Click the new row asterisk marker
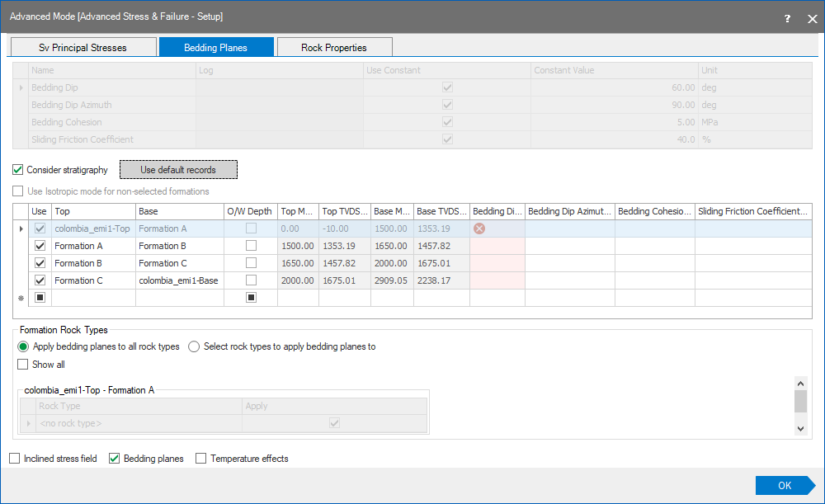Viewport: 825px width, 504px height. point(21,298)
